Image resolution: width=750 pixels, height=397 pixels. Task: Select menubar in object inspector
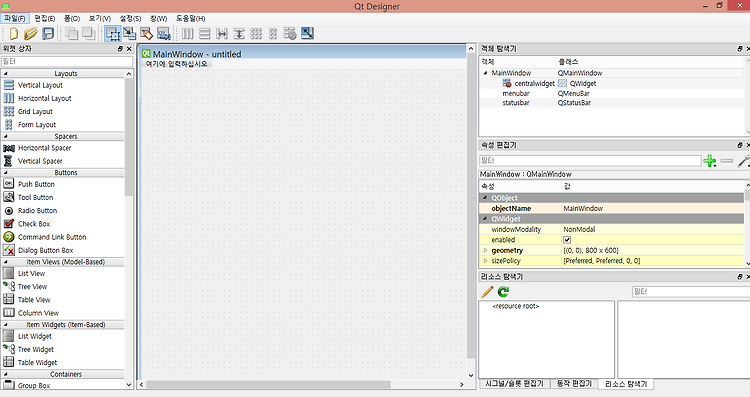click(516, 93)
